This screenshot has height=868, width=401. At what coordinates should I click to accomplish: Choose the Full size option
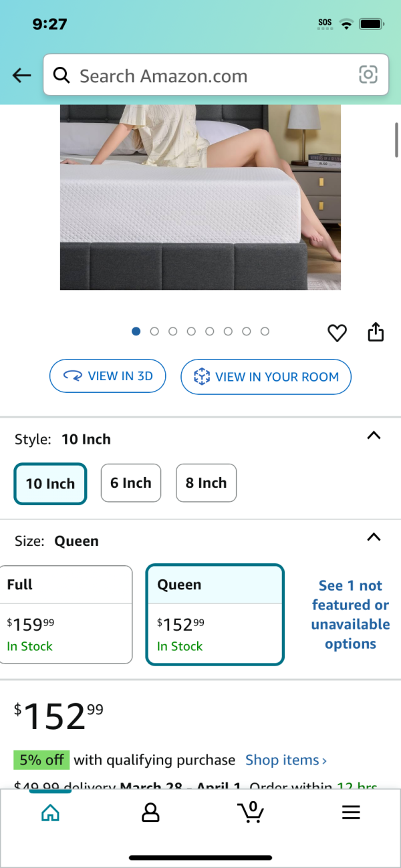pyautogui.click(x=66, y=615)
